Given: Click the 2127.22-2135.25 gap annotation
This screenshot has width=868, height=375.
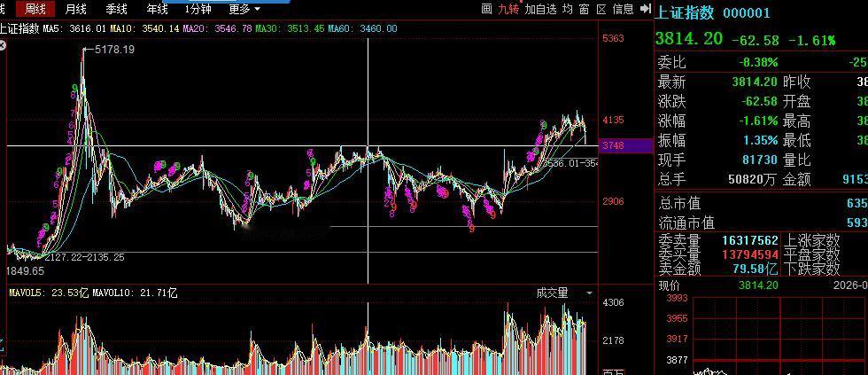Looking at the screenshot, I should [x=85, y=257].
